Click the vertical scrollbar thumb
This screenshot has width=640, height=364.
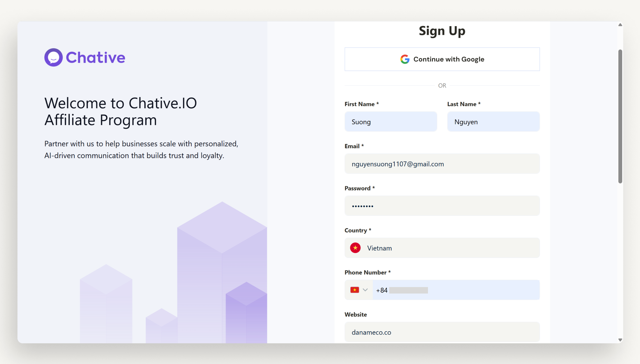click(620, 116)
